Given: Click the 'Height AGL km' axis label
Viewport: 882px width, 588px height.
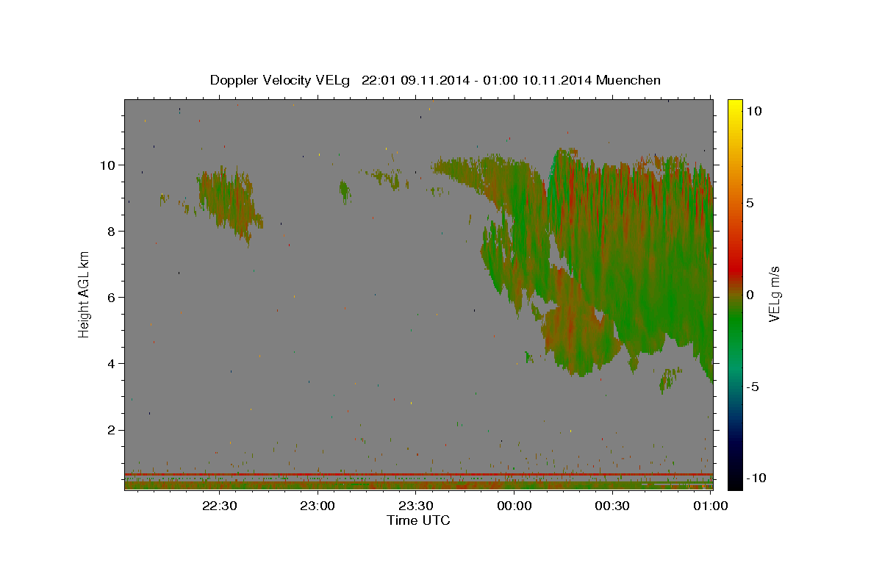Looking at the screenshot, I should 85,295.
